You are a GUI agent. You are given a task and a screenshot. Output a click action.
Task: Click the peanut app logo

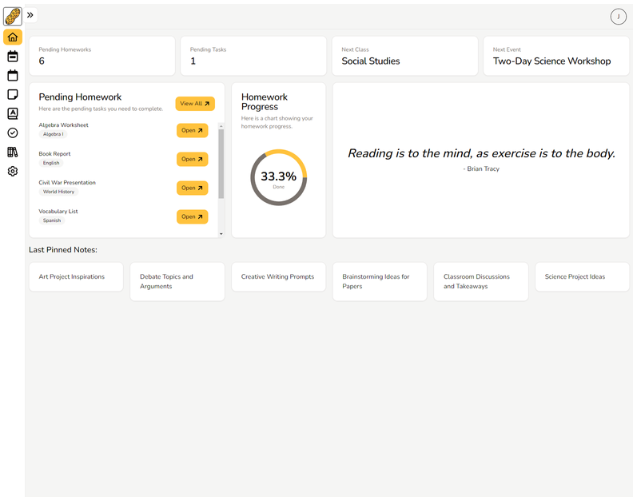(13, 16)
